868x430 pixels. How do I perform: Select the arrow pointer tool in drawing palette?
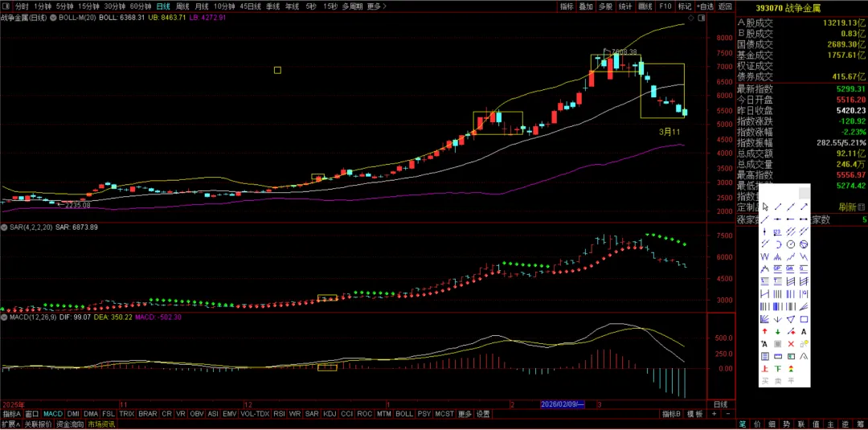pyautogui.click(x=765, y=207)
